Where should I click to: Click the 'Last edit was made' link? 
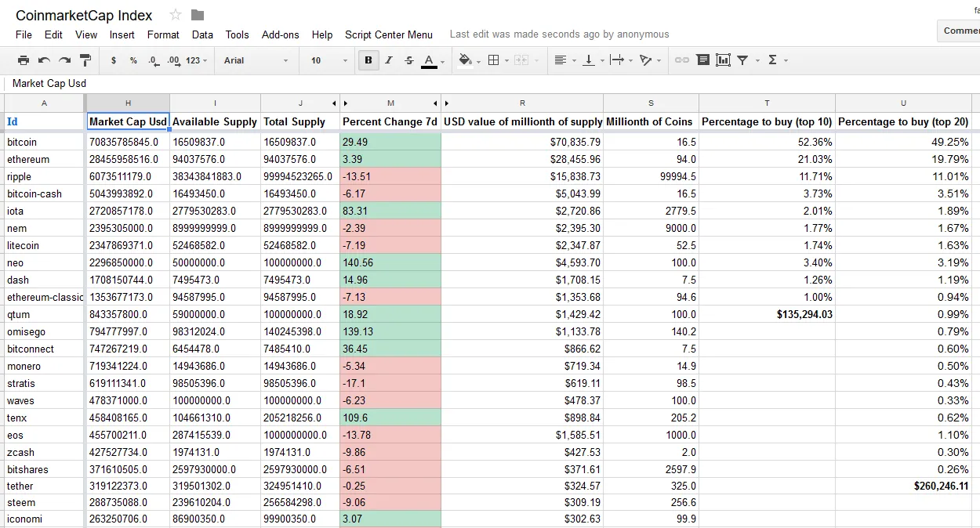pyautogui.click(x=559, y=34)
